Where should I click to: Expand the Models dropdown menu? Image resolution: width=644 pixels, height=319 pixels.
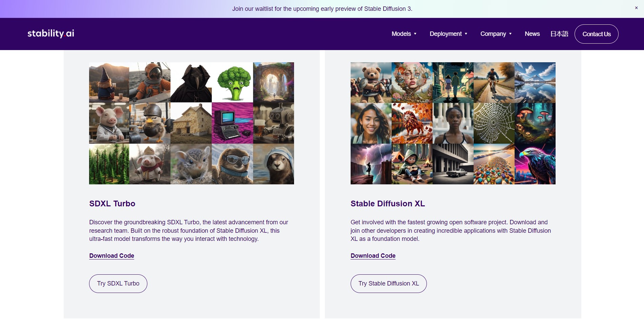pyautogui.click(x=404, y=34)
